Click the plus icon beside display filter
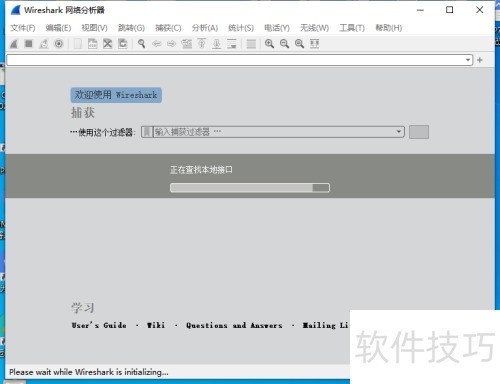 pos(480,60)
